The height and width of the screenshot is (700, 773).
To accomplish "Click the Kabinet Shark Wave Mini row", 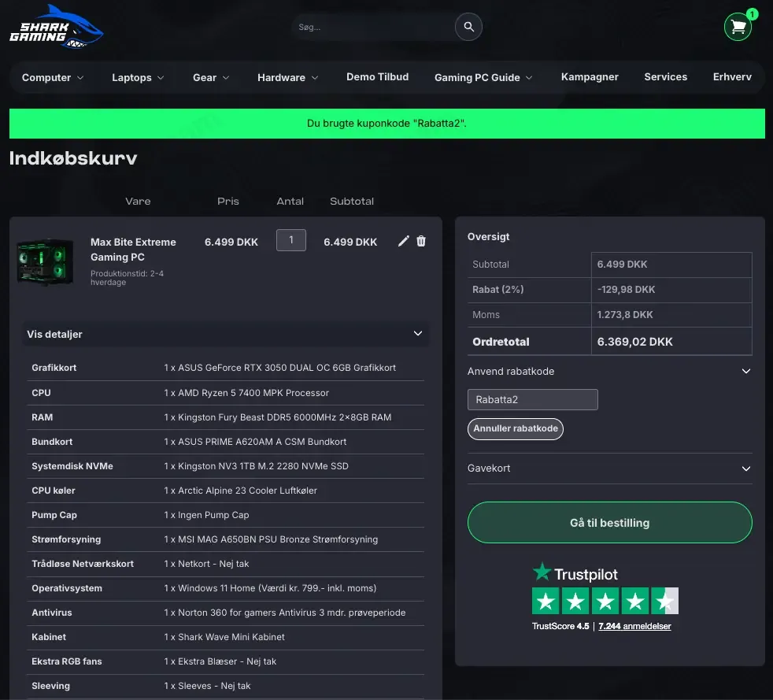I will (225, 637).
